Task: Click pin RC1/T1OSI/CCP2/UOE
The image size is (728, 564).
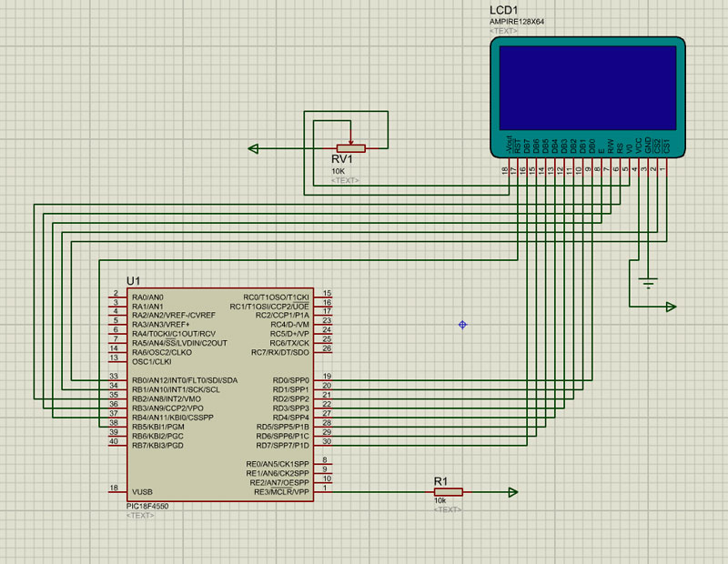Action: tap(269, 307)
